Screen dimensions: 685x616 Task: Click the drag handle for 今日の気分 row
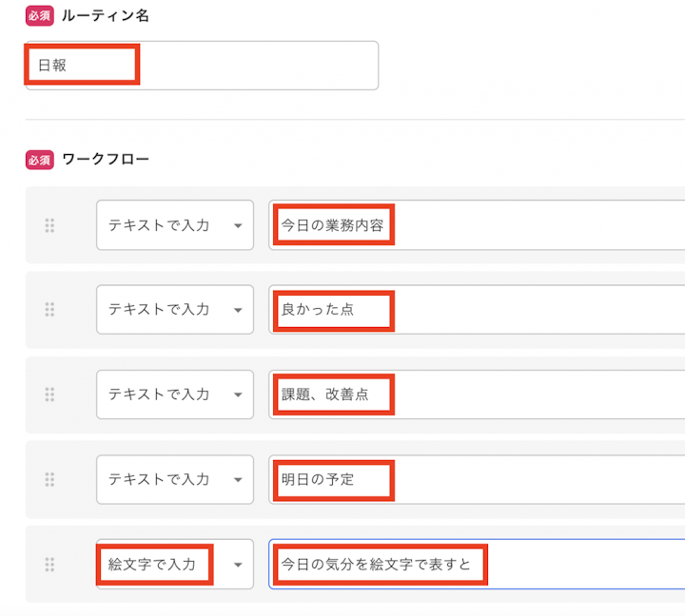pos(49,565)
